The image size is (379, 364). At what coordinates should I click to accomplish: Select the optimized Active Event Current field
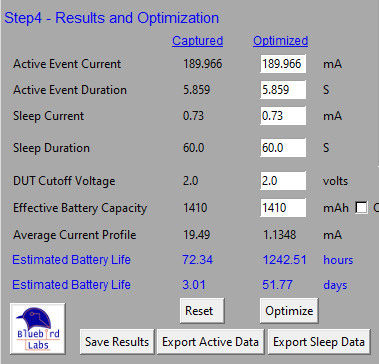283,64
